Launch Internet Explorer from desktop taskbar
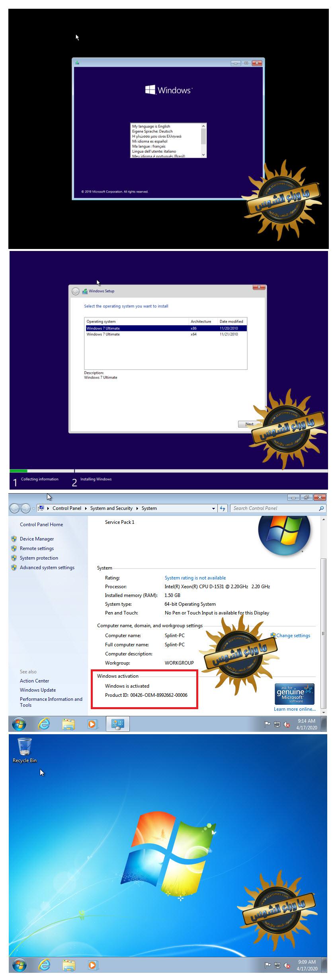Image resolution: width=336 pixels, height=980 pixels. point(44,965)
